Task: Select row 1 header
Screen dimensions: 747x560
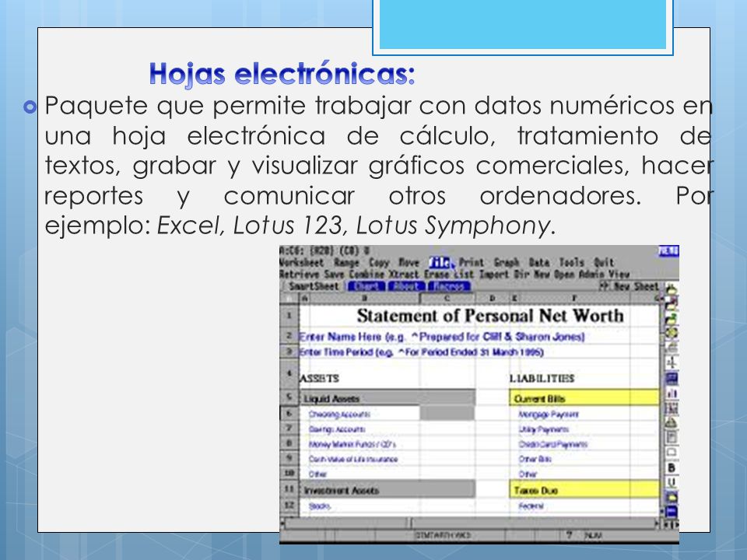Action: [x=289, y=315]
